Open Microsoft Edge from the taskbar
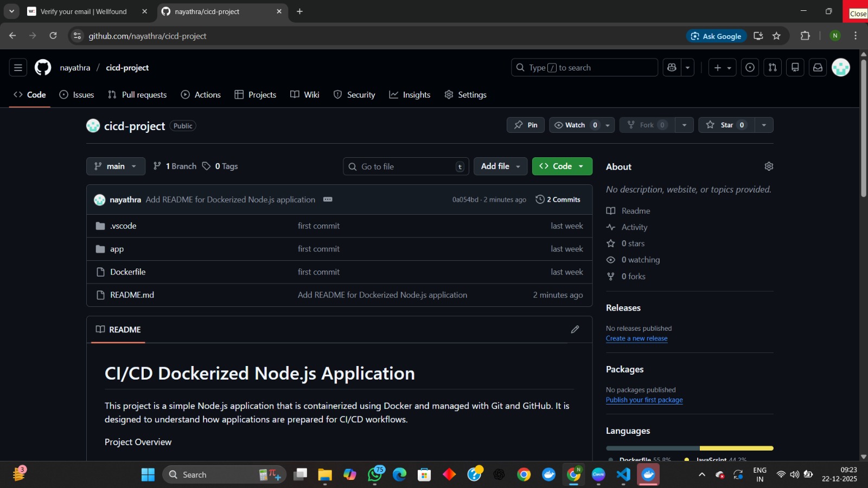Screen dimensions: 868x488 [400, 474]
